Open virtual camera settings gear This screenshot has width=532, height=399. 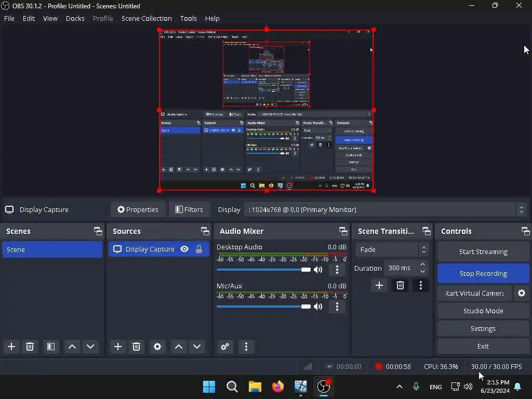(x=522, y=293)
